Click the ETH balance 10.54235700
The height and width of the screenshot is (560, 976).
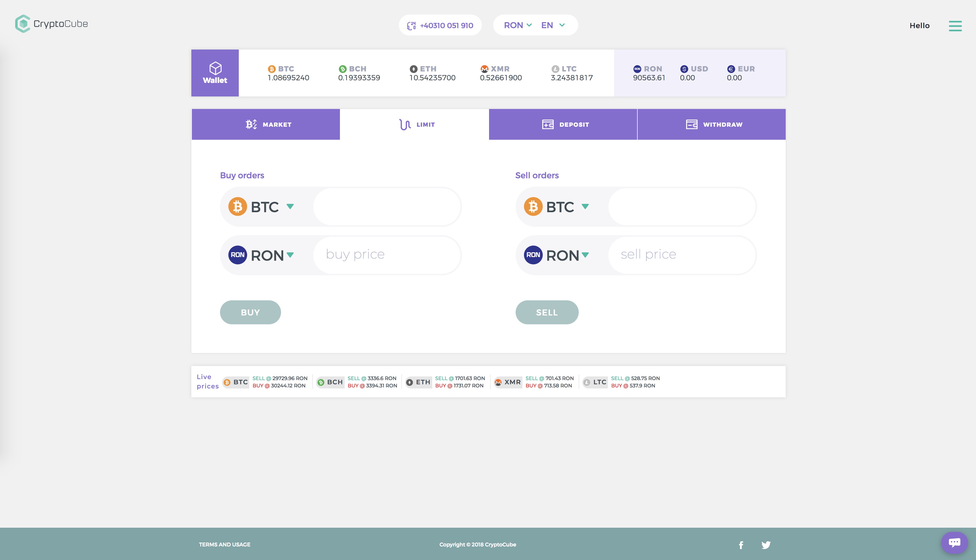coord(432,78)
